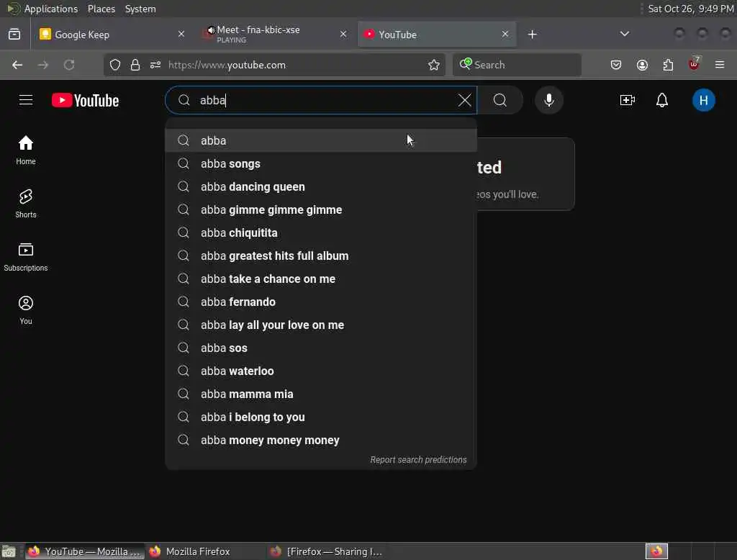Bookmark this page with star icon
The image size is (737, 560).
433,65
